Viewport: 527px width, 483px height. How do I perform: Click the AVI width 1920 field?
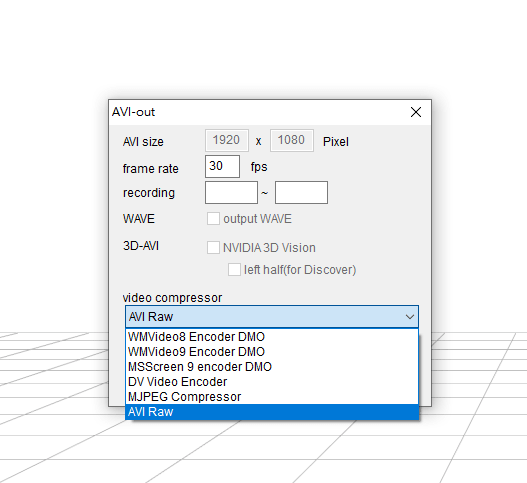(227, 140)
